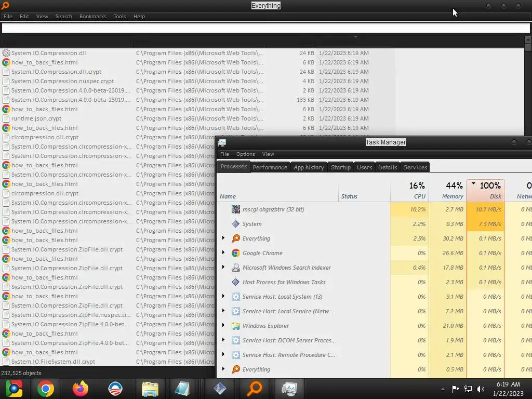Image resolution: width=532 pixels, height=399 pixels.
Task: Click 10.7 MB/s disk value of mscgl ohgnzbtrv
Action: (x=488, y=209)
